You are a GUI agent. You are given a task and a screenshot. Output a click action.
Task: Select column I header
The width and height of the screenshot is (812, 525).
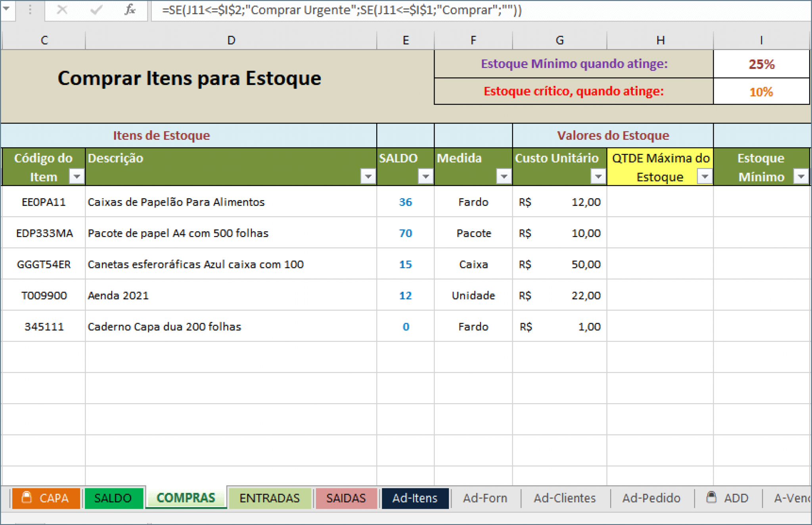tap(761, 40)
